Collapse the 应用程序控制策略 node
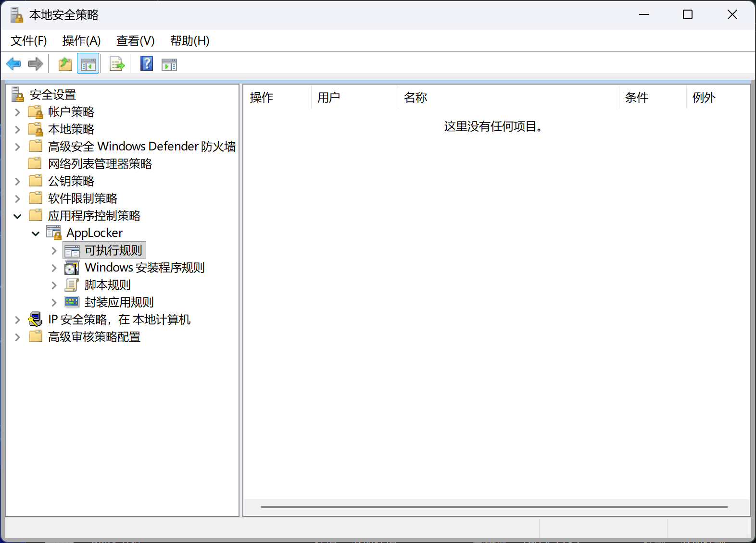Image resolution: width=756 pixels, height=543 pixels. [x=18, y=216]
